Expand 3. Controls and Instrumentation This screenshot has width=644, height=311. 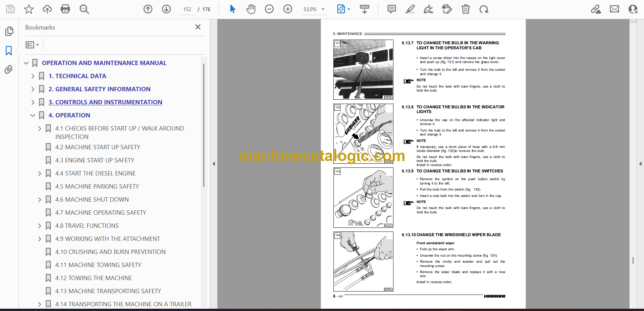pos(33,102)
